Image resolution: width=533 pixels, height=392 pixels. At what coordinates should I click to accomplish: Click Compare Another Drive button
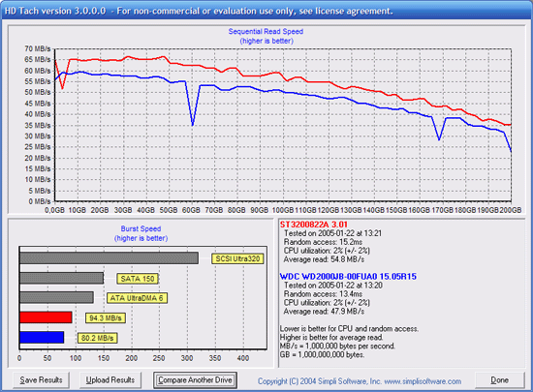coord(195,380)
